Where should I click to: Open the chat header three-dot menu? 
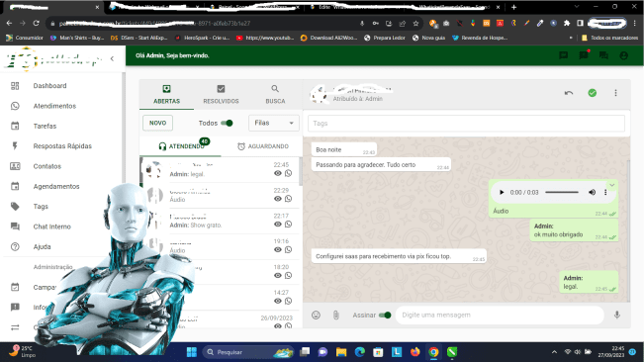(615, 93)
